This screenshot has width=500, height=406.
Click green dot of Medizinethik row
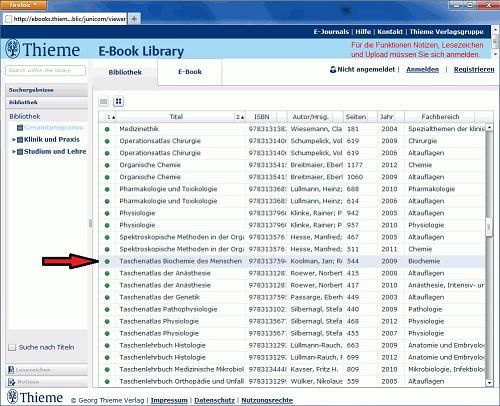[107, 129]
